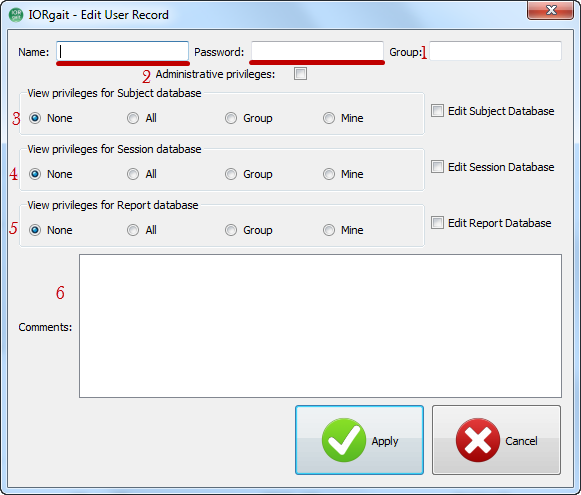Focus the Name text field

[x=123, y=51]
